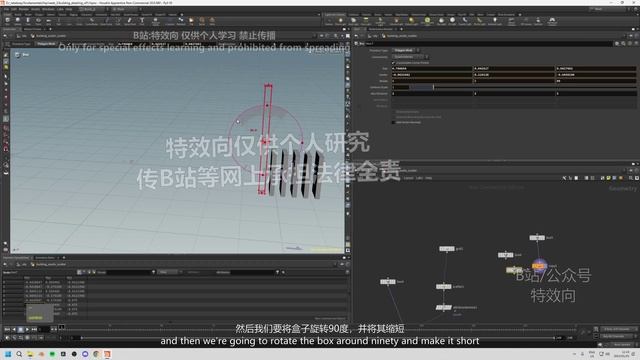Toggle the Geometry Spreadsheet pane pin
The width and height of the screenshot is (640, 360).
(x=342, y=264)
